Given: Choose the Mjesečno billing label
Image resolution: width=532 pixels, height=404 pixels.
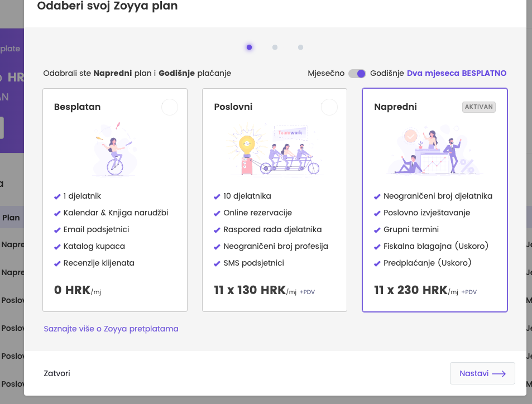Looking at the screenshot, I should coord(326,74).
